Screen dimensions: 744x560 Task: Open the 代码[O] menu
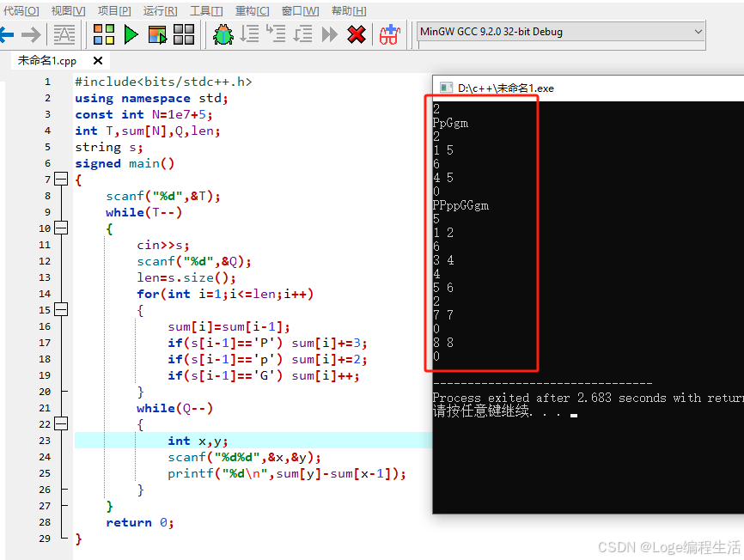[x=21, y=10]
